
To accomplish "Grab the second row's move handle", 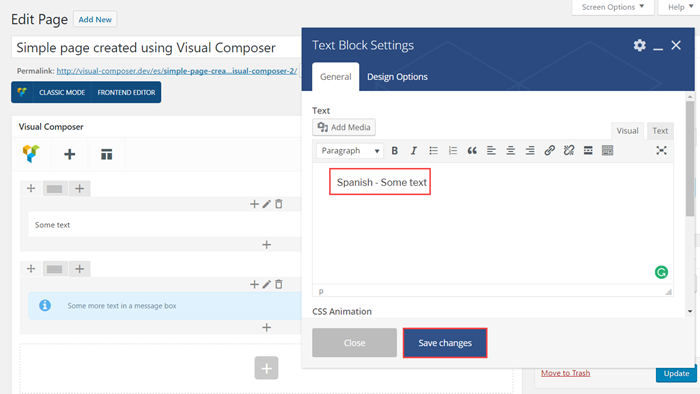I will point(31,269).
